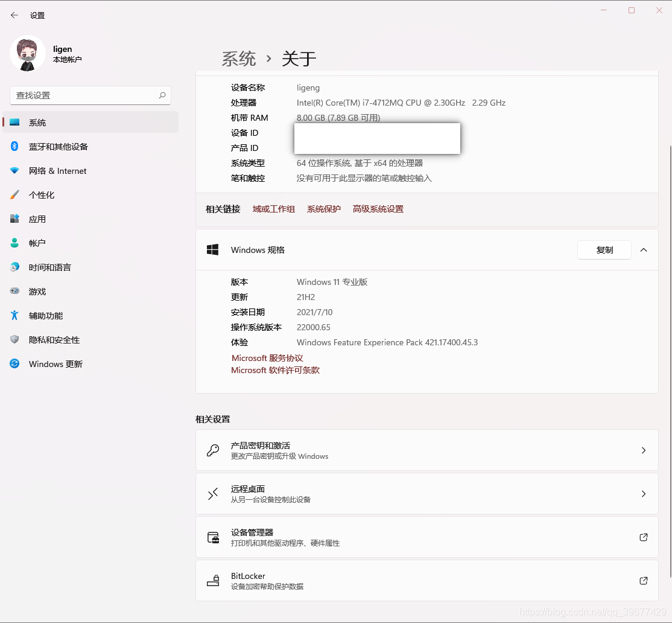Click the device name value ligeng

coord(308,88)
